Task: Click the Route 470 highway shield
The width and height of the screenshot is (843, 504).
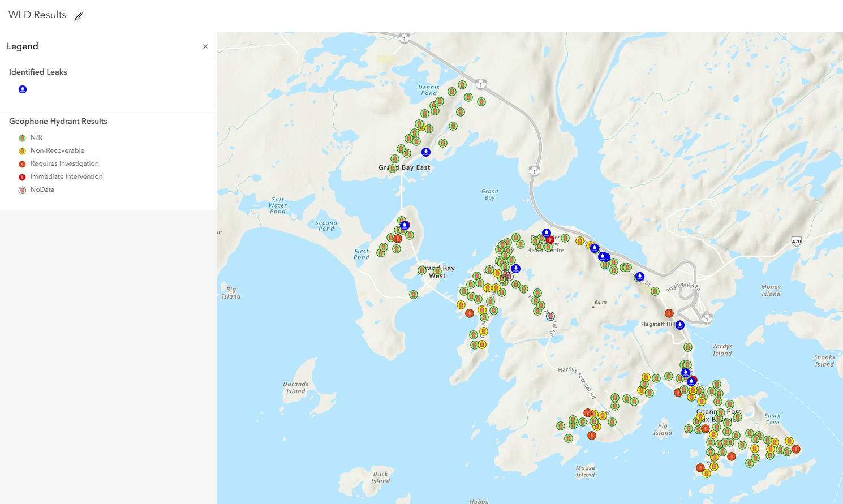Action: pyautogui.click(x=797, y=242)
